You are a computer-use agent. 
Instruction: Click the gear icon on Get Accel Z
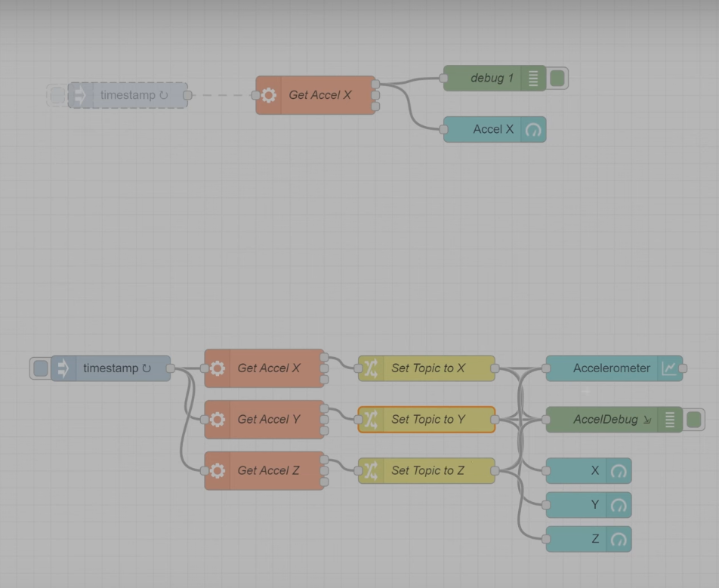tap(218, 471)
